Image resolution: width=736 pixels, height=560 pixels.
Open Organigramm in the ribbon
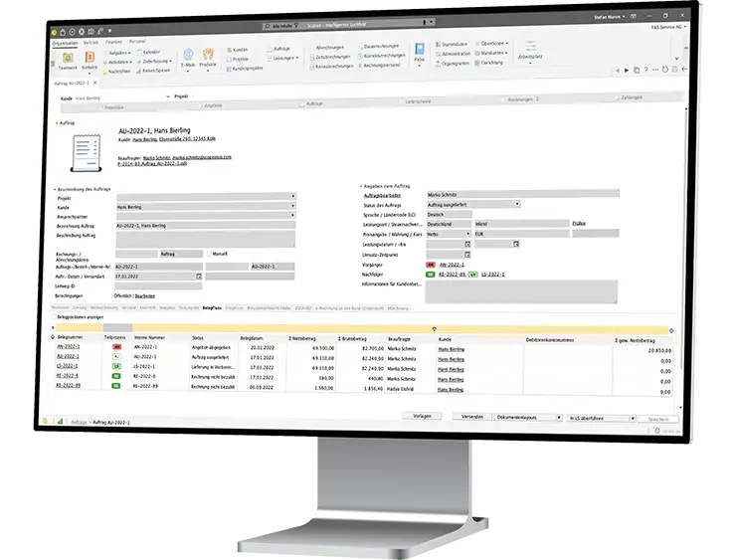(453, 64)
